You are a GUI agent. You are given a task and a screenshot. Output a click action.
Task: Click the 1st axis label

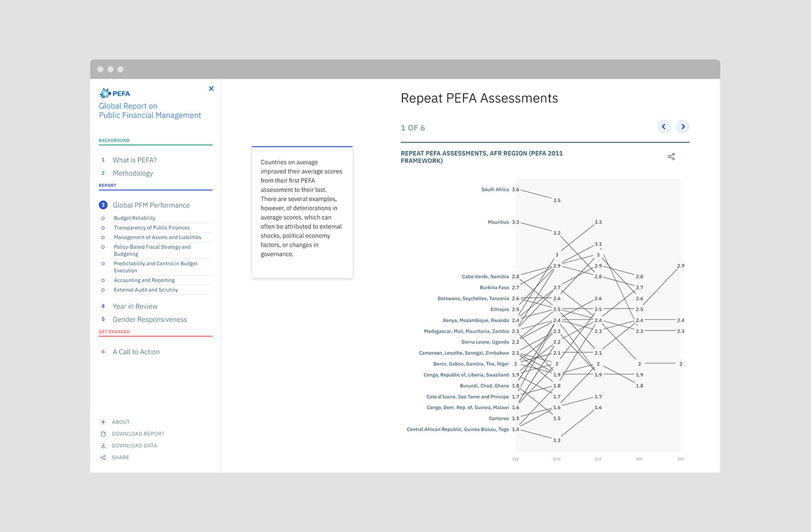pyautogui.click(x=516, y=459)
